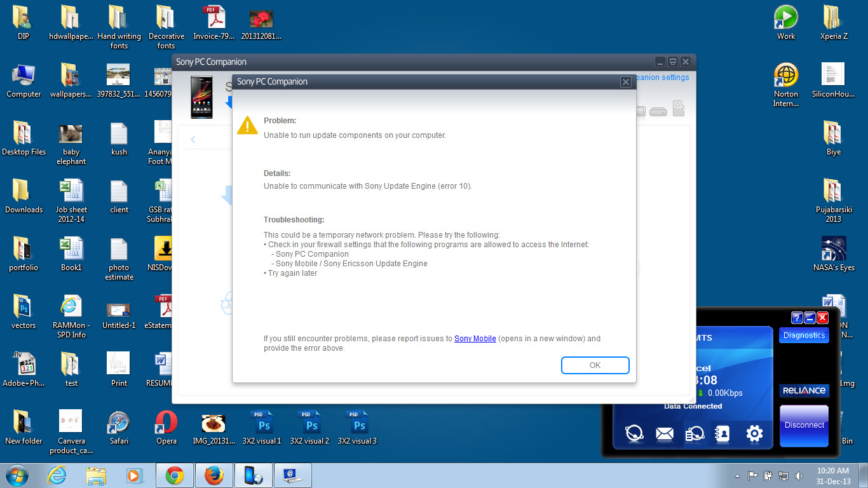Viewport: 868px width, 488px height.
Task: Select the Computer desktop icon
Action: 24,81
